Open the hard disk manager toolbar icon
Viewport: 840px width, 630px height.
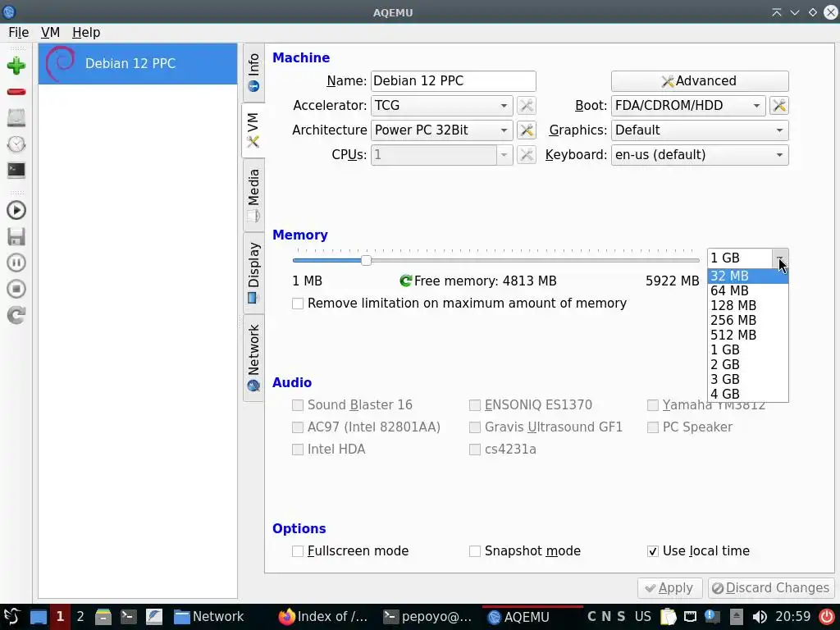point(16,118)
